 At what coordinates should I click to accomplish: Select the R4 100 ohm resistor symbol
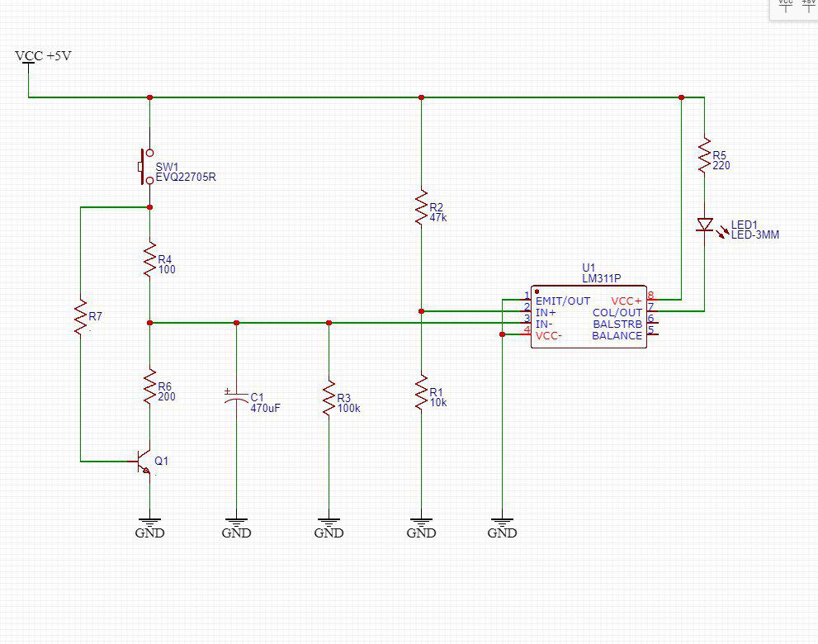click(149, 259)
